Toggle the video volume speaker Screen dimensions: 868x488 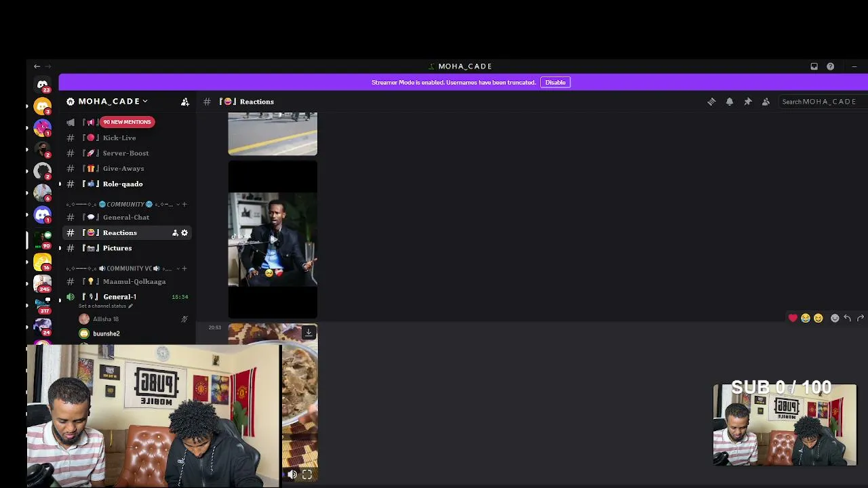pyautogui.click(x=292, y=474)
